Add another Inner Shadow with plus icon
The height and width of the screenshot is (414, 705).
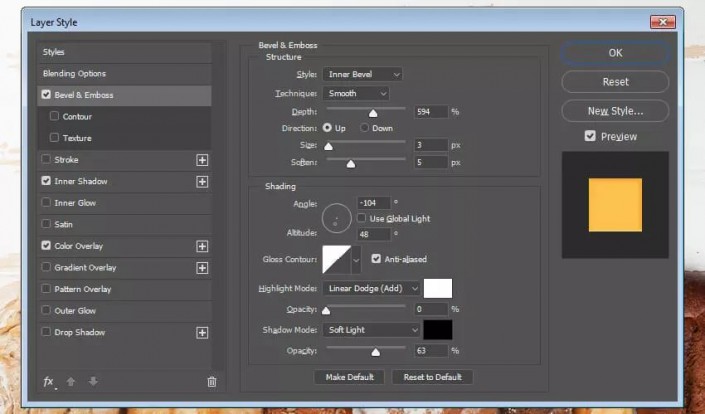pyautogui.click(x=202, y=182)
